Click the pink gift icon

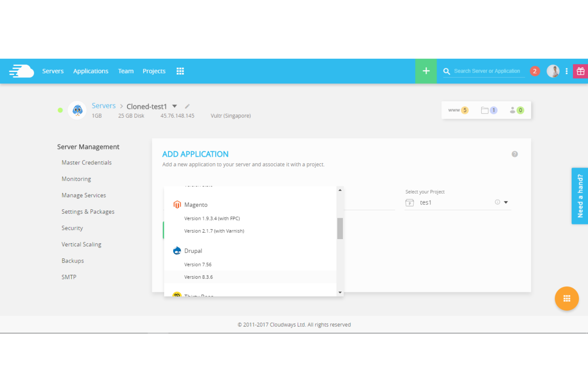click(580, 71)
